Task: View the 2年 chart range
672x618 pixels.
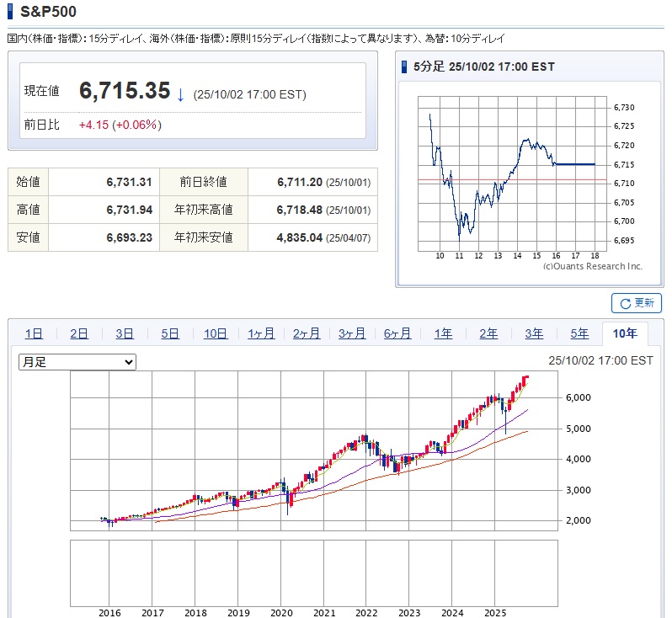Action: [x=488, y=333]
